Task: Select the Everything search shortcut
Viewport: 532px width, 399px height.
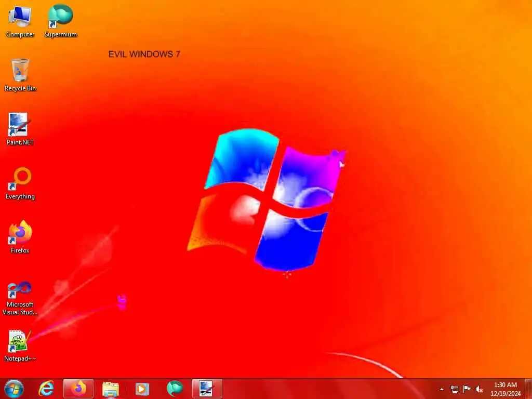Action: (20, 183)
